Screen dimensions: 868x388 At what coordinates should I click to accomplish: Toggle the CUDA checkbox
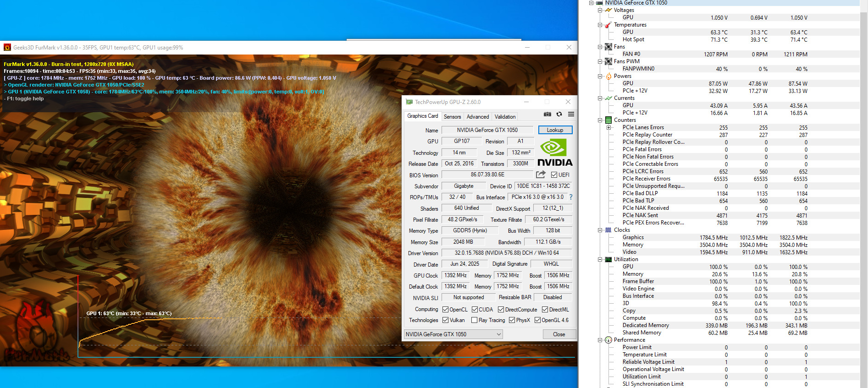[x=475, y=310]
